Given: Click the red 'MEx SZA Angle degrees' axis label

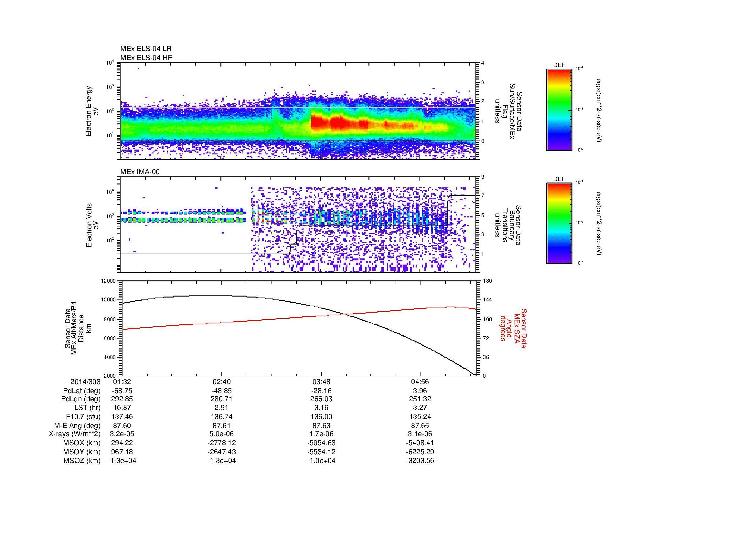Looking at the screenshot, I should pos(513,328).
